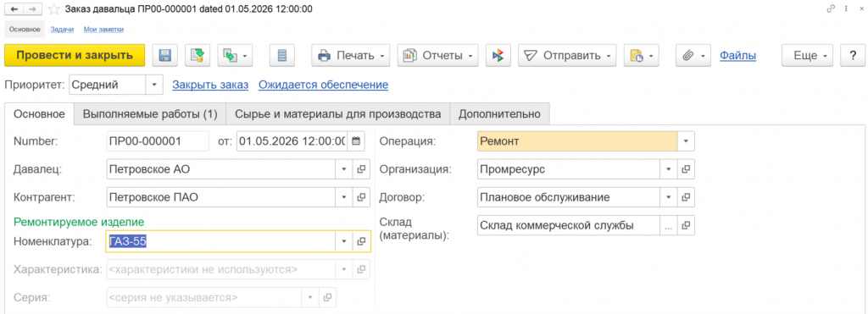The image size is (868, 314).
Task: Open Сырье и материалы для производства tab
Action: coord(337,114)
